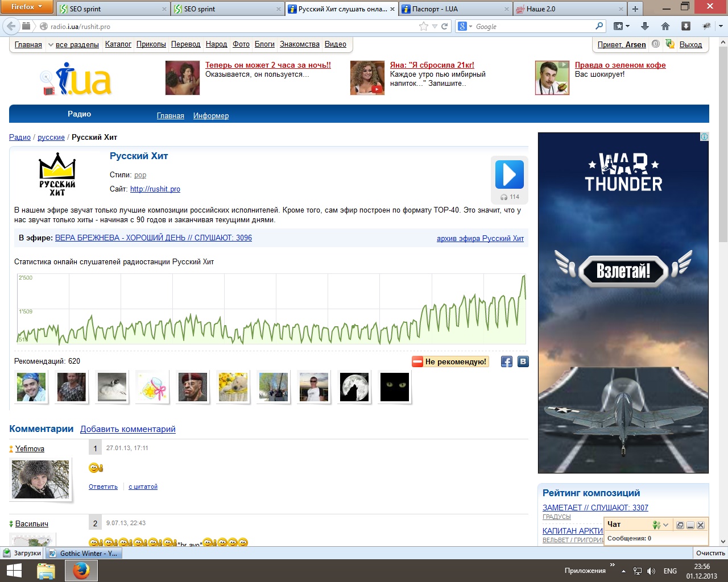Click the now-playing ВЕРА БРЕЖНЕВА track link
Image resolution: width=728 pixels, height=582 pixels.
tap(154, 238)
